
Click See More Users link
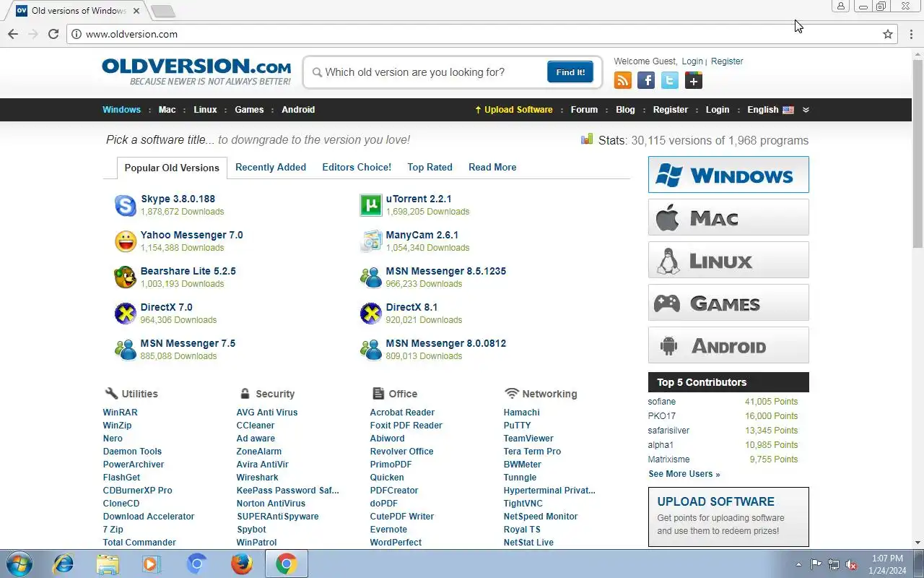[684, 474]
